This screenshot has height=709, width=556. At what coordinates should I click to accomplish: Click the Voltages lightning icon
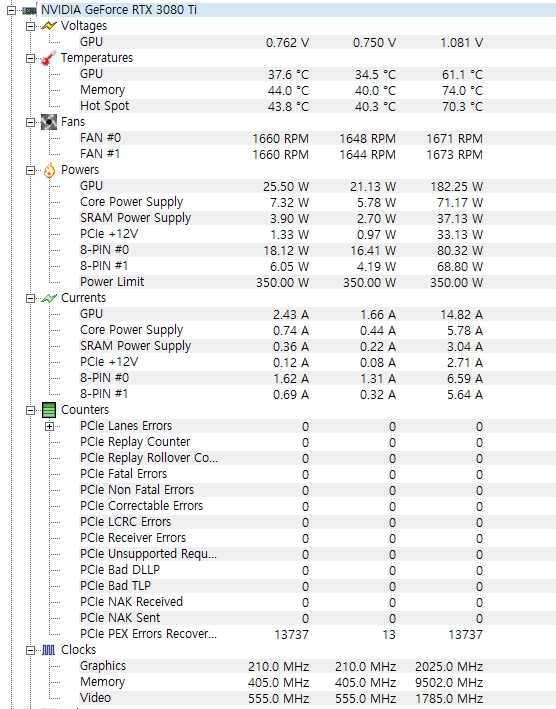(x=49, y=26)
